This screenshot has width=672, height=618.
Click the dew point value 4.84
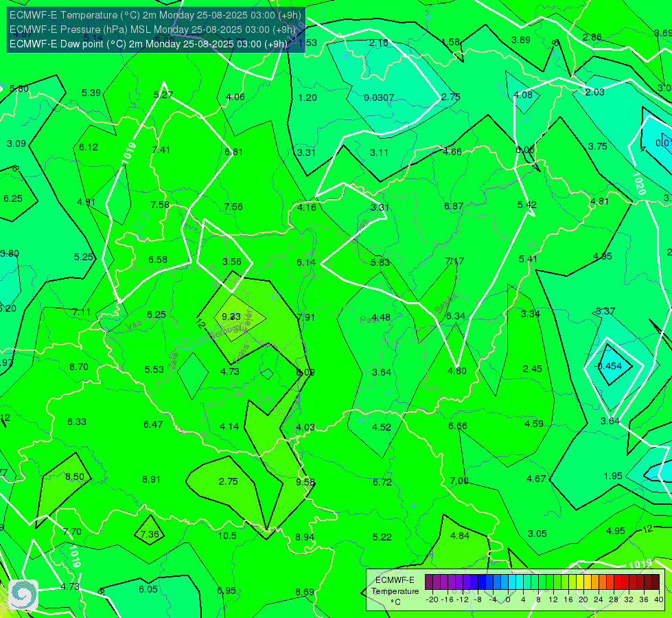460,535
